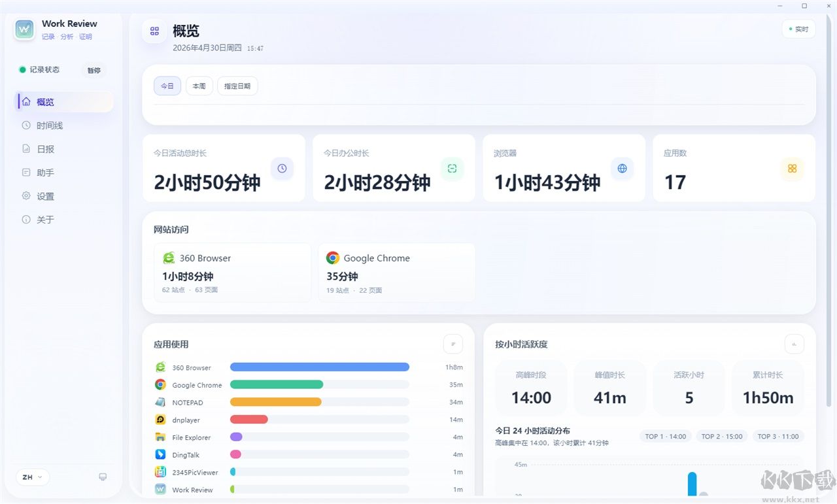
Task: Click the 14:00 value under 高峰时段
Action: coord(532,397)
